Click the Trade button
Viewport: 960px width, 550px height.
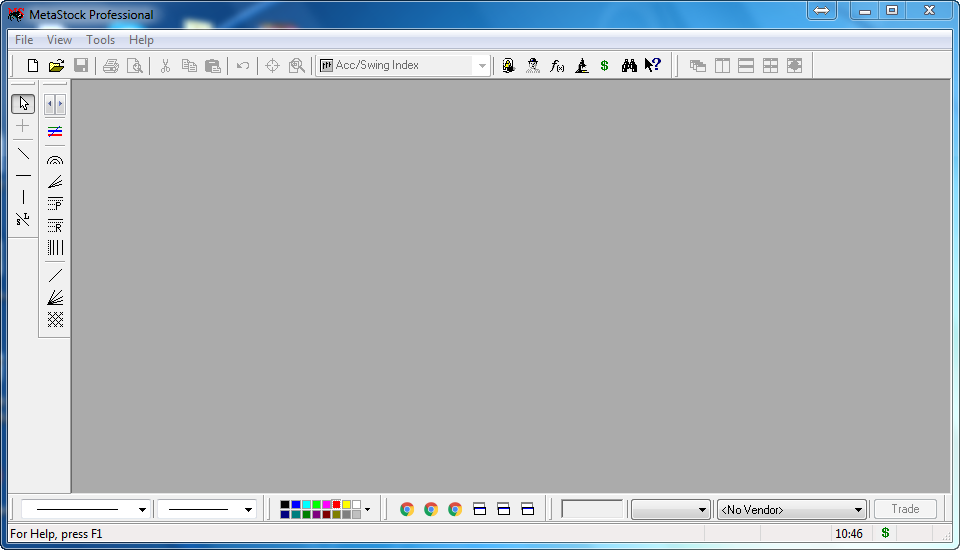point(905,509)
